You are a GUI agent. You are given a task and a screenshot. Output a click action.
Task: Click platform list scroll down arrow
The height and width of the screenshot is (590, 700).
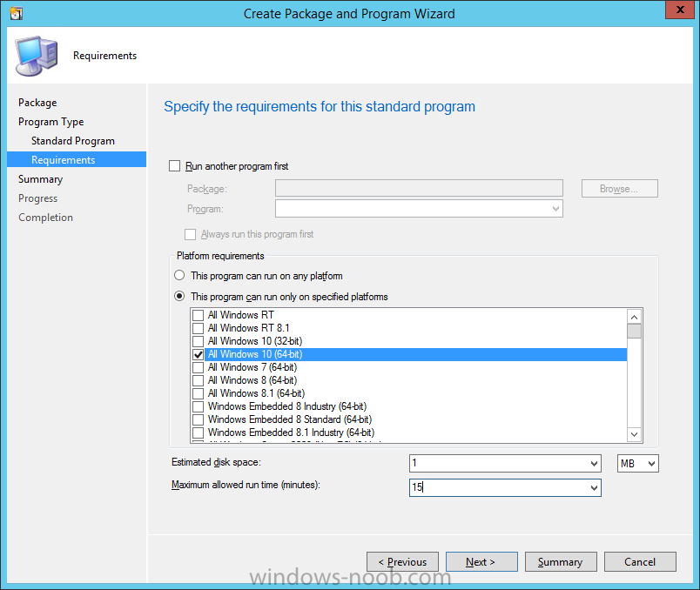tap(634, 433)
